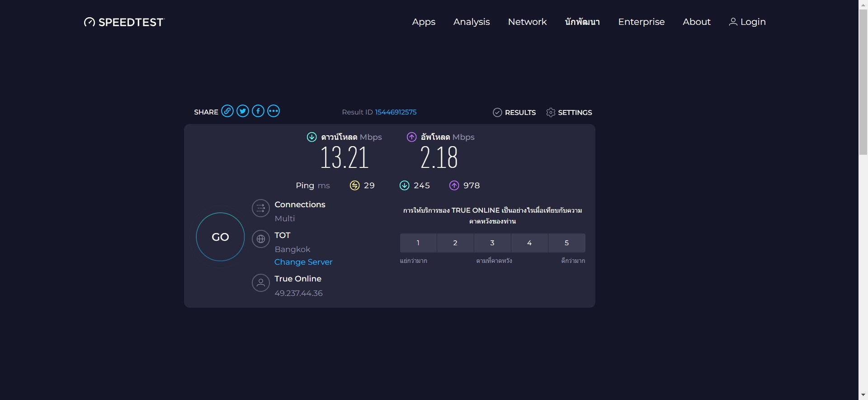The height and width of the screenshot is (400, 868).
Task: Click the Multi connections label
Action: (285, 219)
